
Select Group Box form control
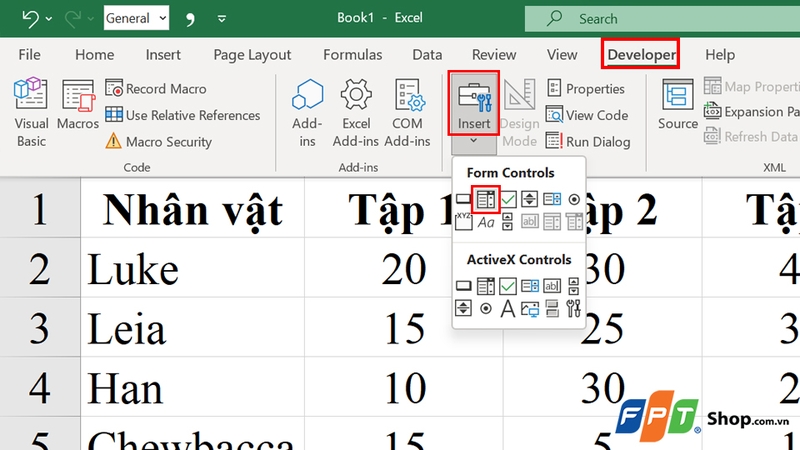tap(463, 221)
